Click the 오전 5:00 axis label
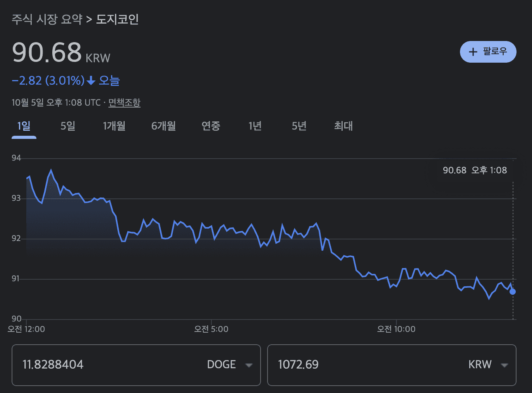This screenshot has width=532, height=393. click(211, 329)
